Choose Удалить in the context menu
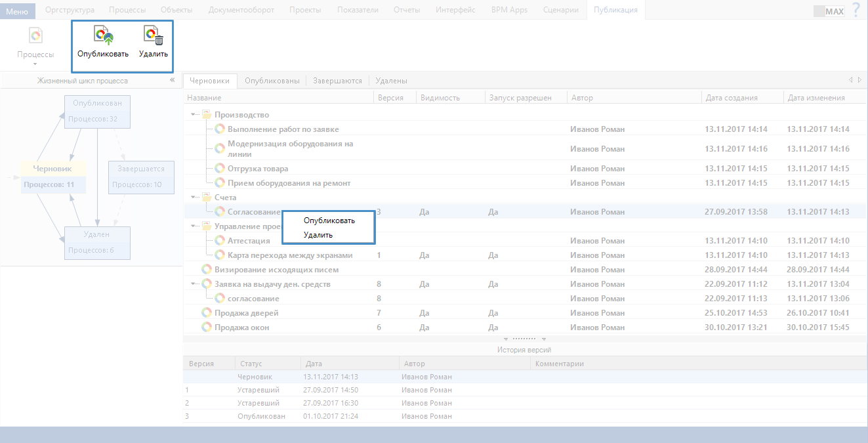The image size is (868, 443). pyautogui.click(x=318, y=234)
